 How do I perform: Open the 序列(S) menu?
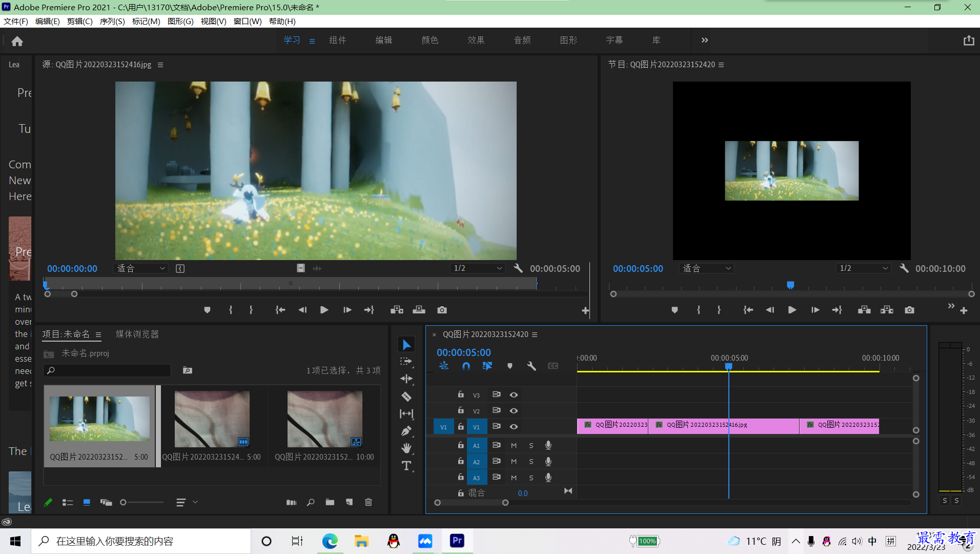112,21
